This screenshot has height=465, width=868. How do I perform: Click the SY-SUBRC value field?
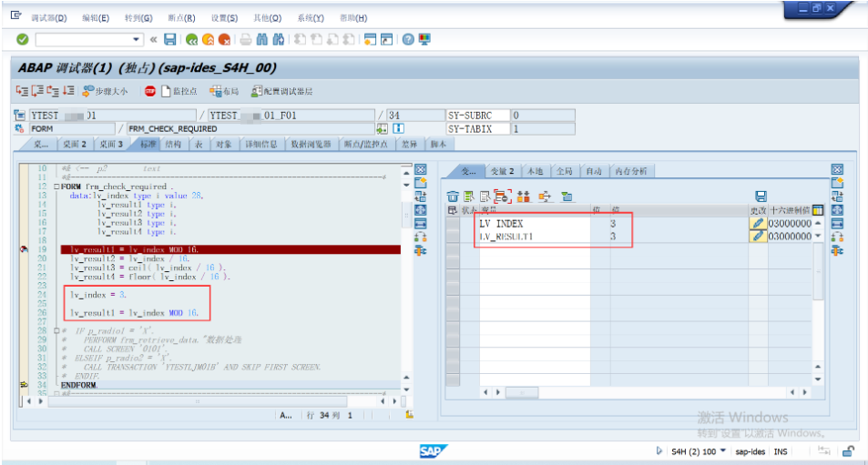click(543, 116)
